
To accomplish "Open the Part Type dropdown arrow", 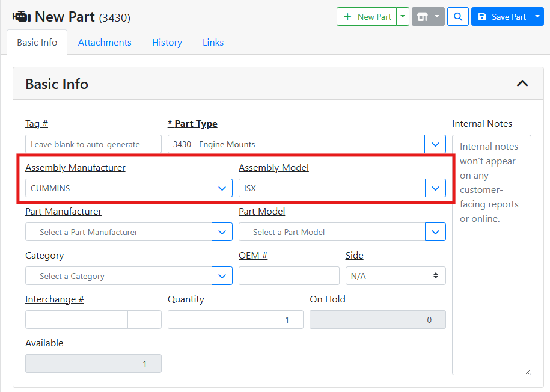I will coord(435,144).
